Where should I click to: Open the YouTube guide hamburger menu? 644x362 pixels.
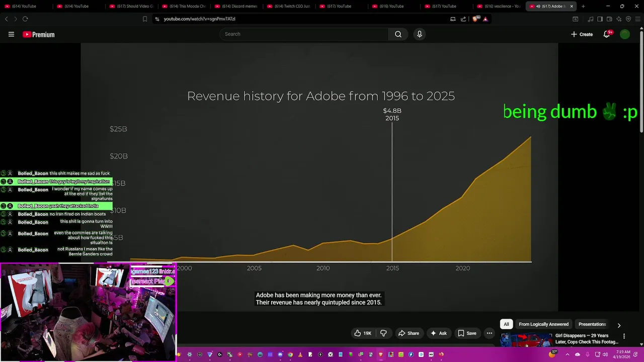point(11,34)
